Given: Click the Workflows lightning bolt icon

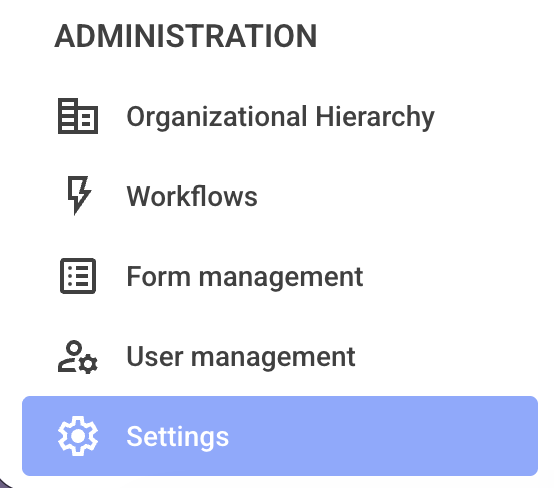Looking at the screenshot, I should (x=79, y=195).
